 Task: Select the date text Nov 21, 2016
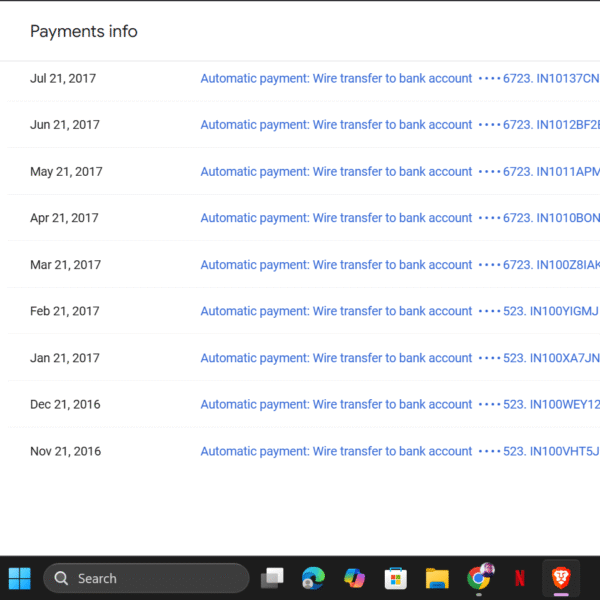pyautogui.click(x=65, y=451)
